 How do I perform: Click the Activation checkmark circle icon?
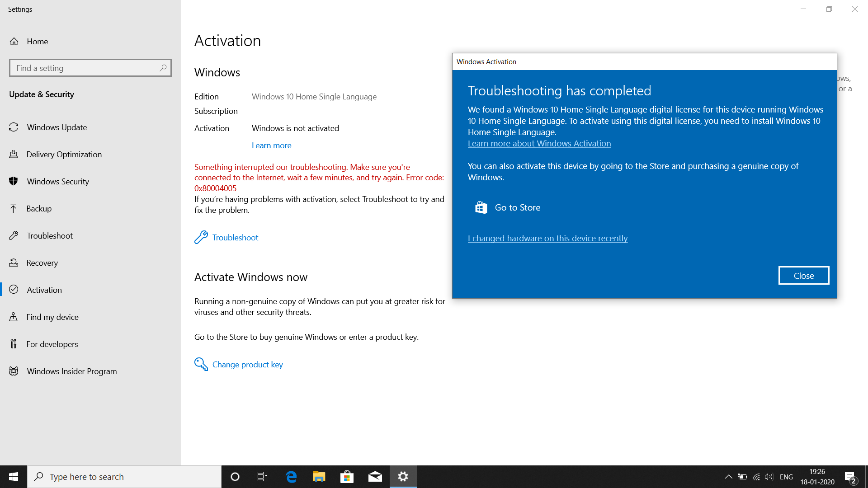pos(14,290)
